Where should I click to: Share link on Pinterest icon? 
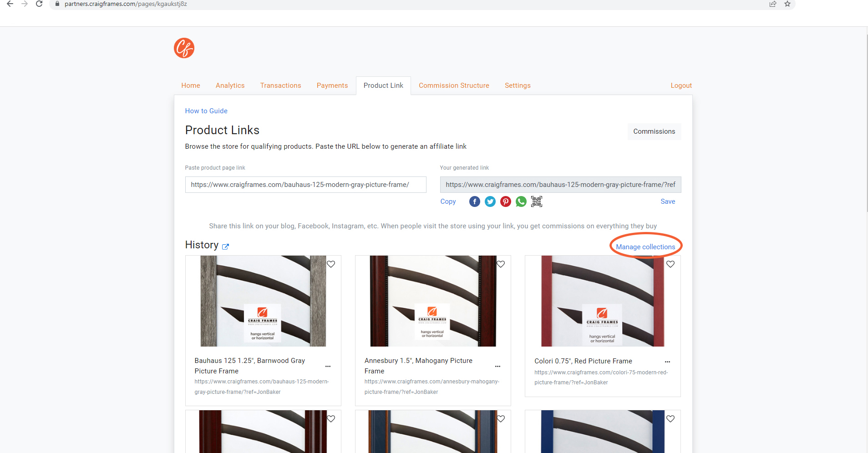click(x=506, y=201)
